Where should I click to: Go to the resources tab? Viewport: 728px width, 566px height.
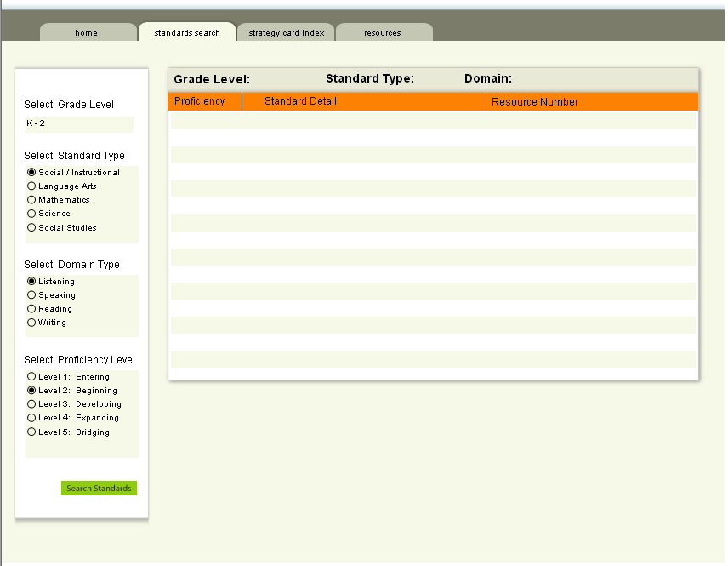coord(383,33)
